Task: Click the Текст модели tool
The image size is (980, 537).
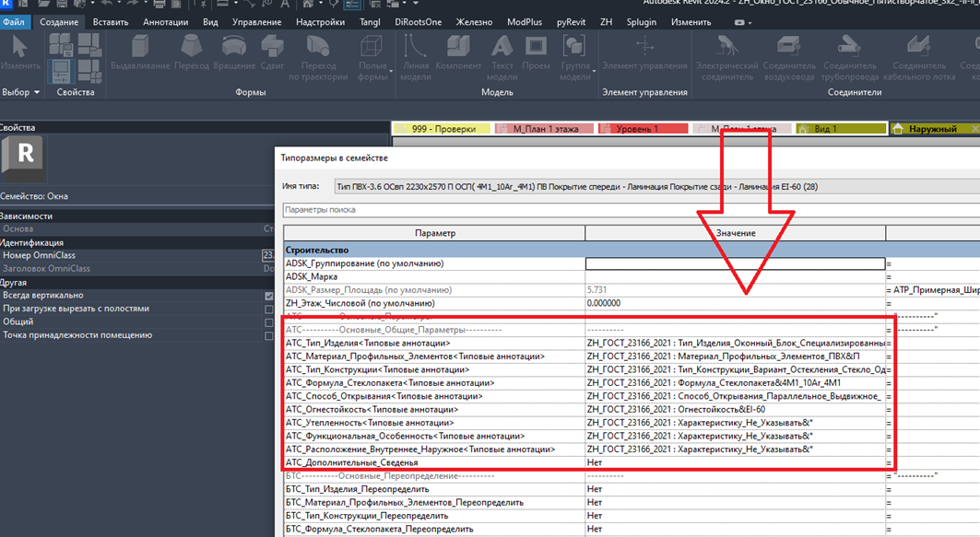Action: [x=502, y=57]
